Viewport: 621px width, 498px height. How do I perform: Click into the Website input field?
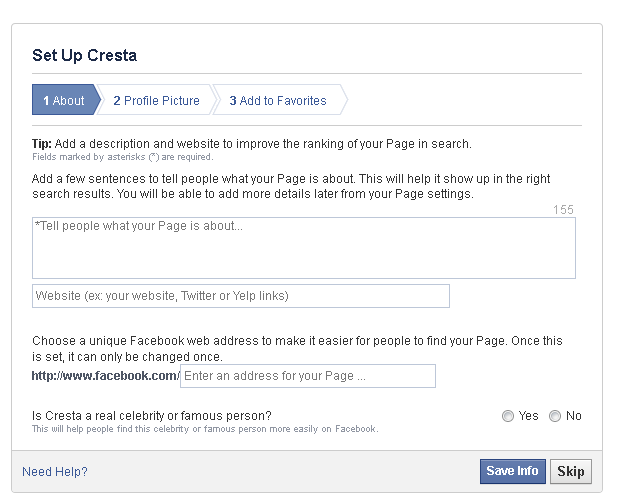pos(241,296)
